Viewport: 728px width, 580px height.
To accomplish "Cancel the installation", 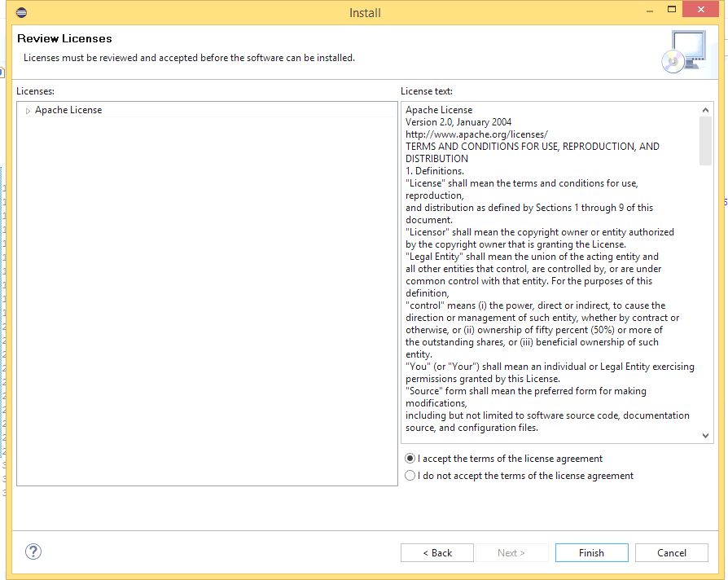I will coord(671,552).
